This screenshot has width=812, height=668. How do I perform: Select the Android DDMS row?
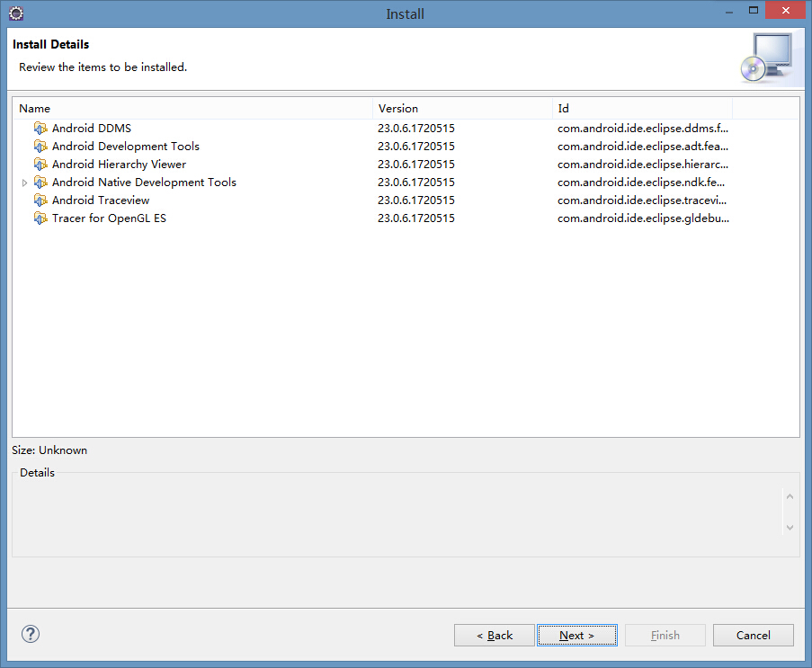click(x=406, y=128)
